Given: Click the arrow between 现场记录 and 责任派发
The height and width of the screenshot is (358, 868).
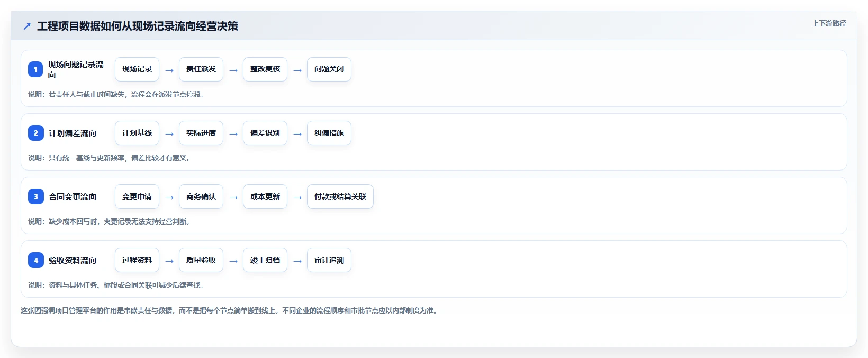Looking at the screenshot, I should point(169,70).
